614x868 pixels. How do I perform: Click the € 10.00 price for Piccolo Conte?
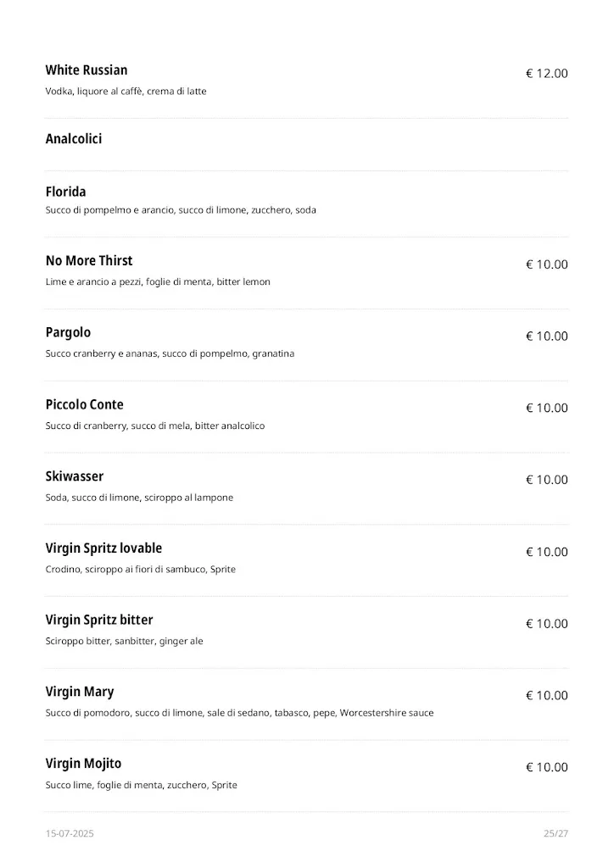point(547,409)
